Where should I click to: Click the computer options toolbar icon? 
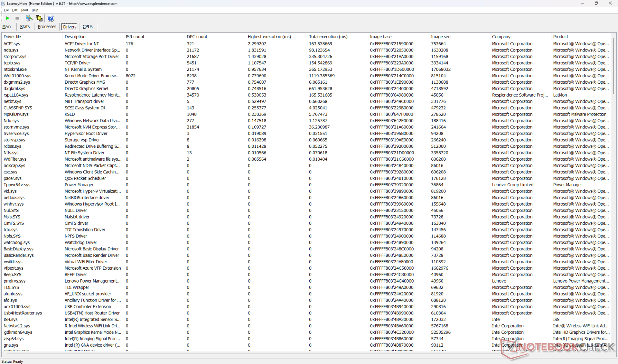coord(29,18)
